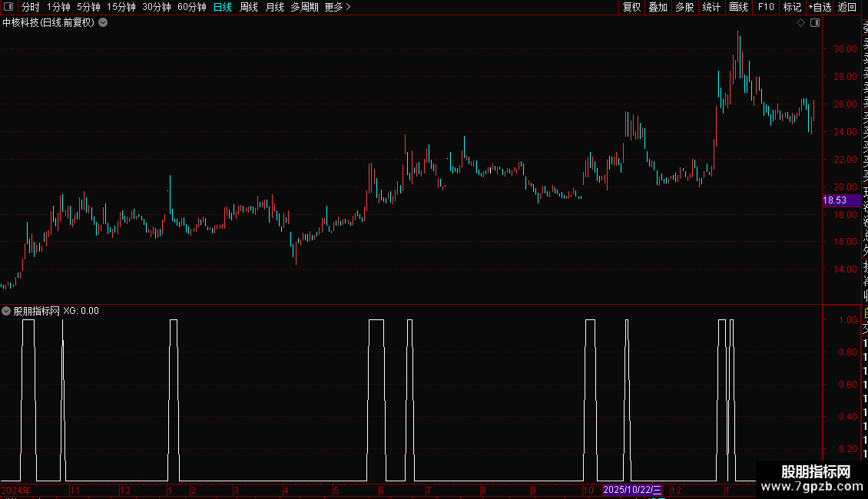This screenshot has height=499, width=868.
Task: Click the 叠加 overlay button
Action: (658, 7)
